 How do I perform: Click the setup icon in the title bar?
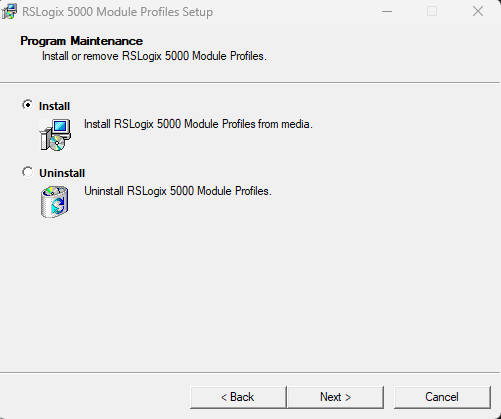coord(9,11)
